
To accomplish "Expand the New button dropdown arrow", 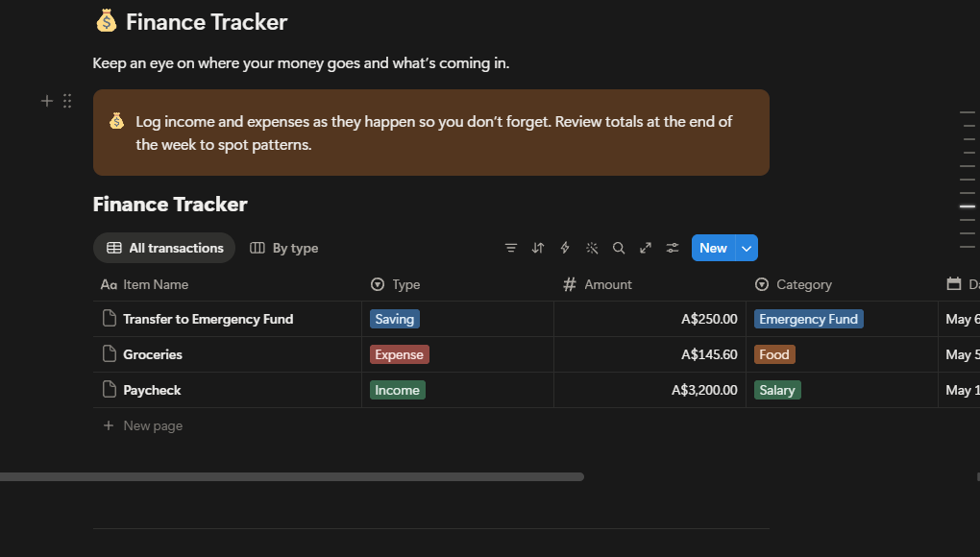I will (x=747, y=248).
